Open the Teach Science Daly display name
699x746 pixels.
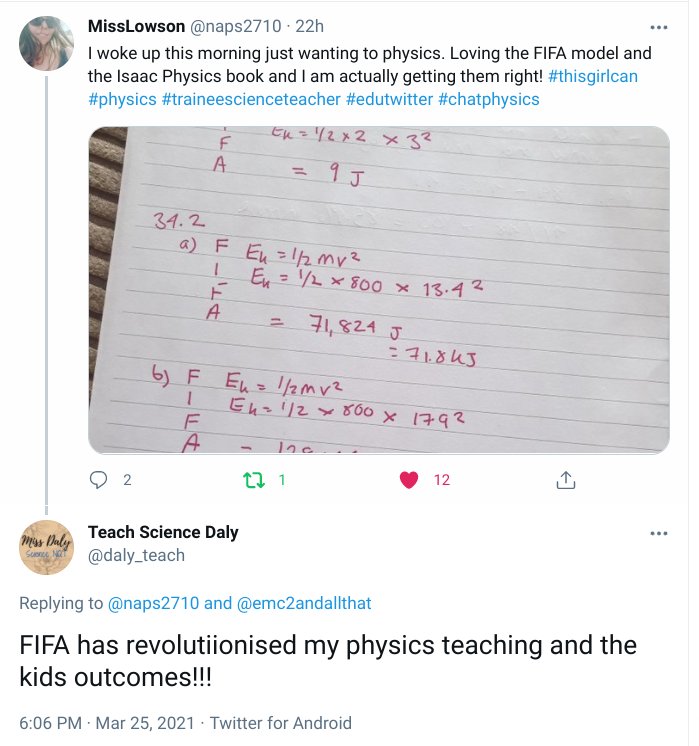pyautogui.click(x=163, y=532)
